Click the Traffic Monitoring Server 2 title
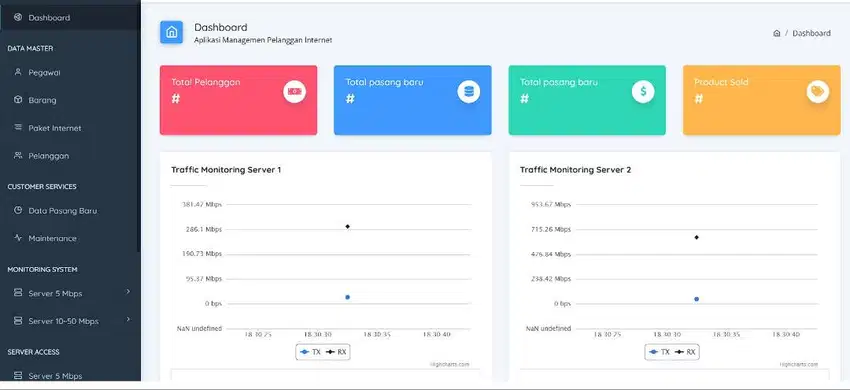 [575, 170]
